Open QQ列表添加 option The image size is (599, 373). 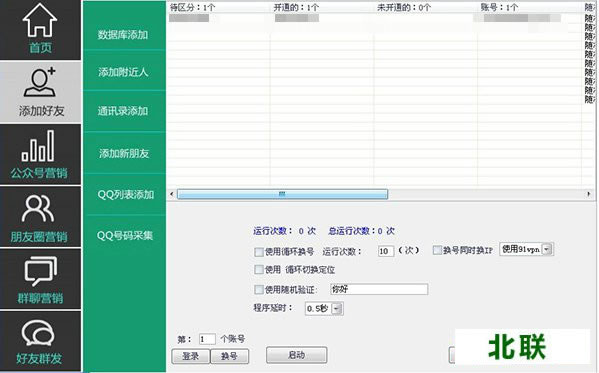(x=125, y=195)
